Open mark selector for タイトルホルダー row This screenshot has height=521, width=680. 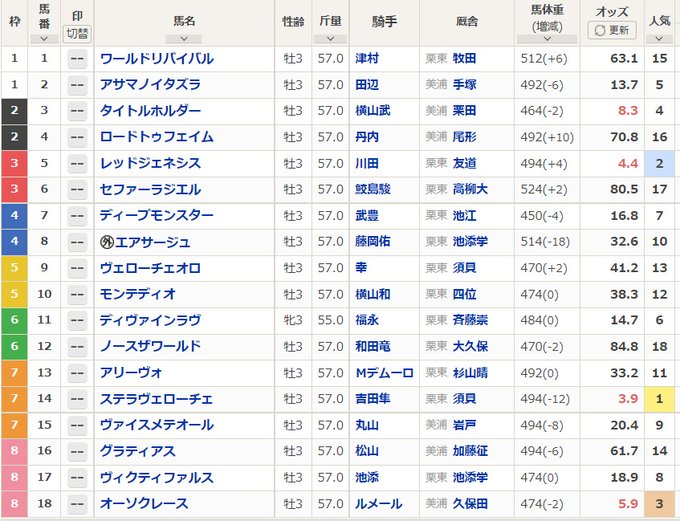(77, 111)
